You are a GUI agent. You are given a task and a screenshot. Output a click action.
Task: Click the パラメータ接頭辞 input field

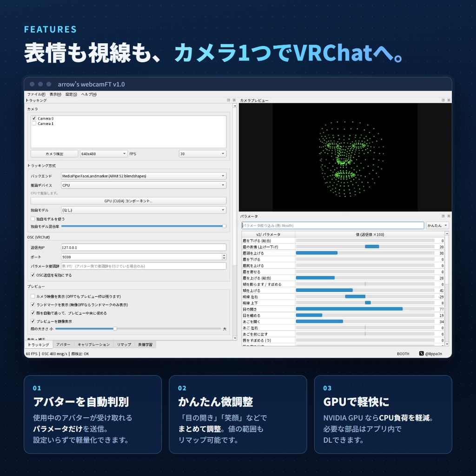(x=144, y=266)
